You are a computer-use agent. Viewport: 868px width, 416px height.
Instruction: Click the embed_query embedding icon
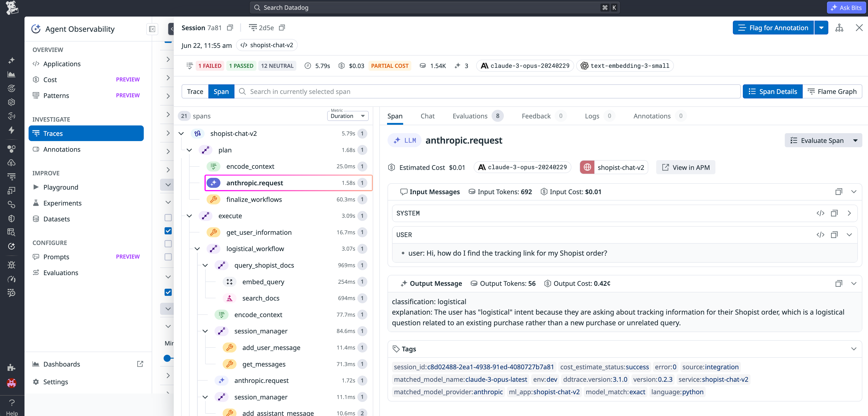(x=229, y=282)
